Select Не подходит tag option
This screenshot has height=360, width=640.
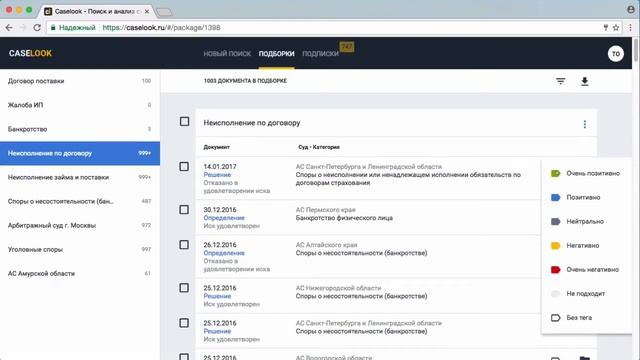[587, 294]
